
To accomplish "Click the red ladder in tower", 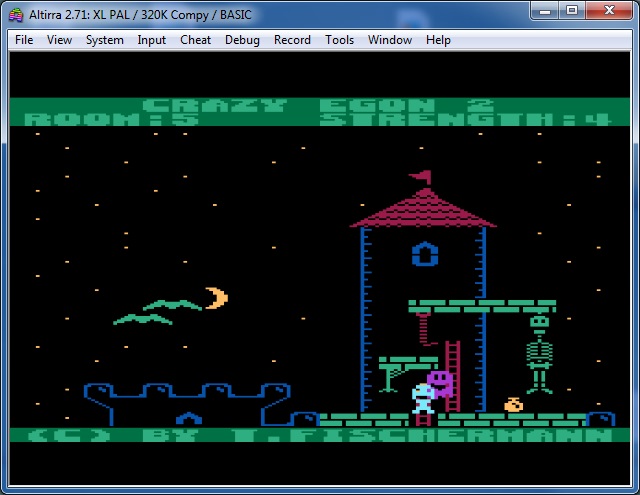I will pos(453,376).
